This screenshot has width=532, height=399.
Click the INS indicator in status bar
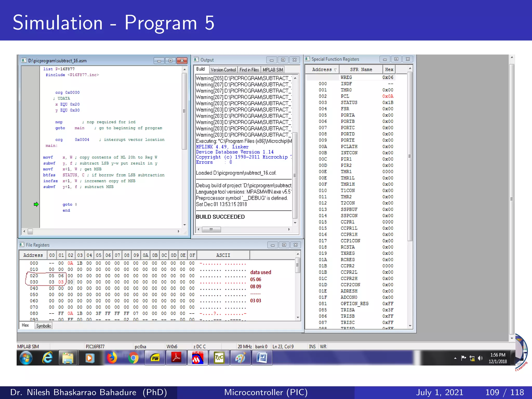coord(312,347)
